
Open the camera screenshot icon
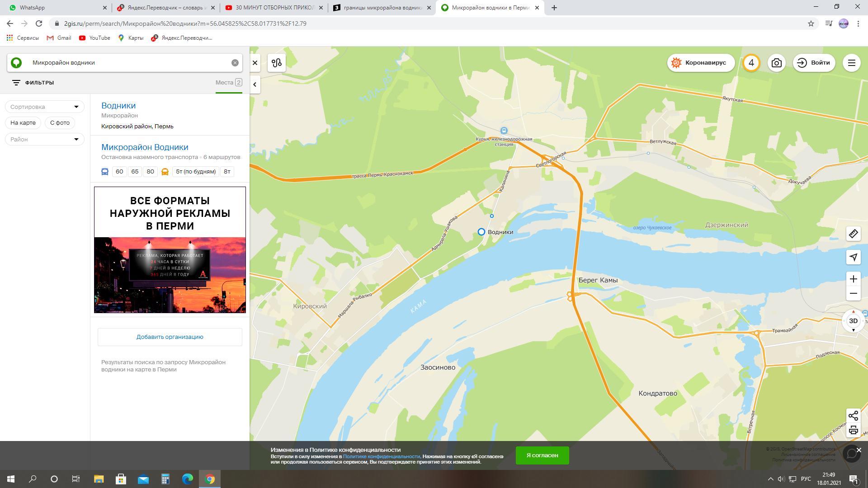pos(776,63)
